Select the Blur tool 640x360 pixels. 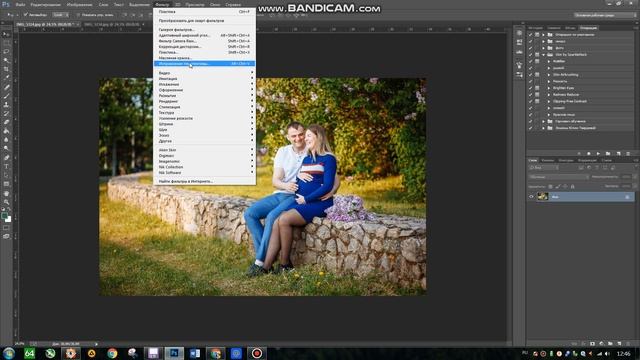(6, 140)
